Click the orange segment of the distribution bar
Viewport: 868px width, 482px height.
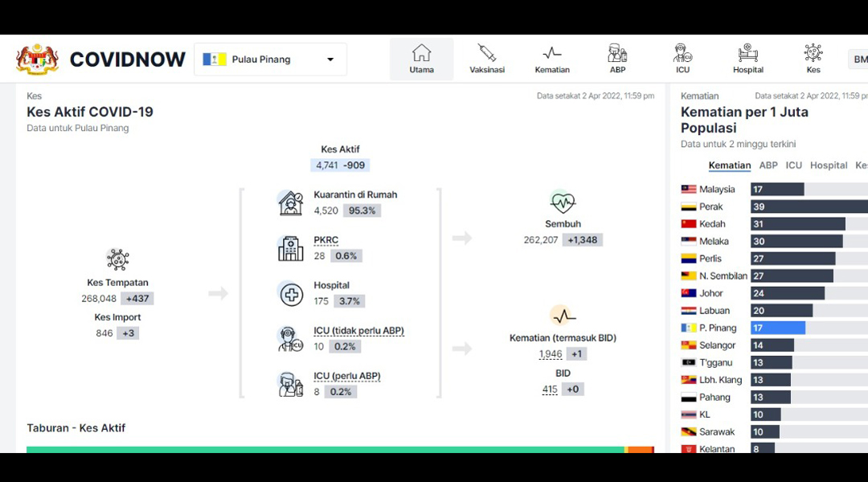click(x=641, y=450)
